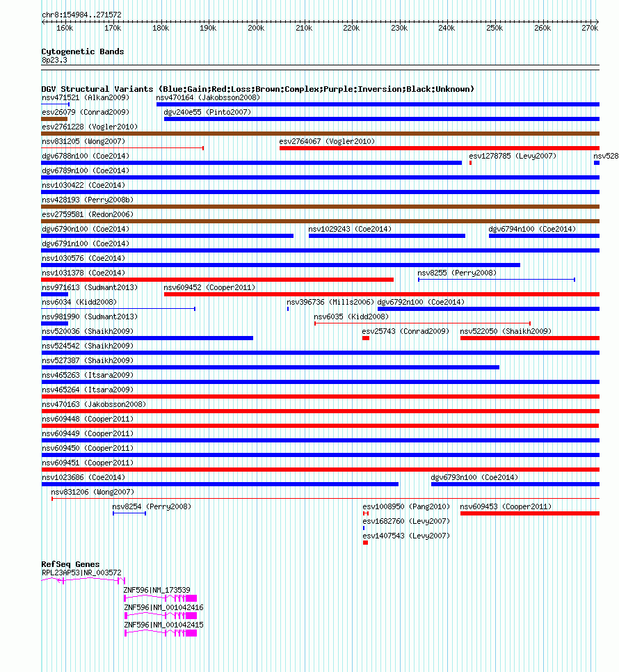The image size is (619, 672).
Task: Open esv1682760 (Levy2007) label
Action: pyautogui.click(x=406, y=520)
